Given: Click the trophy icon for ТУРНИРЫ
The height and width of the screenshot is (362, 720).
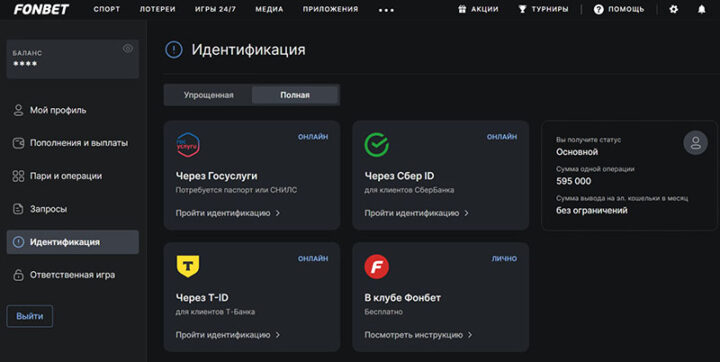Looking at the screenshot, I should point(522,9).
